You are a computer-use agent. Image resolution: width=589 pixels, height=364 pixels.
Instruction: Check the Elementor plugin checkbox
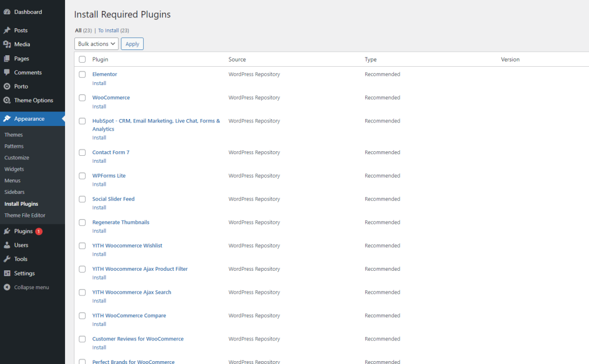pyautogui.click(x=82, y=74)
